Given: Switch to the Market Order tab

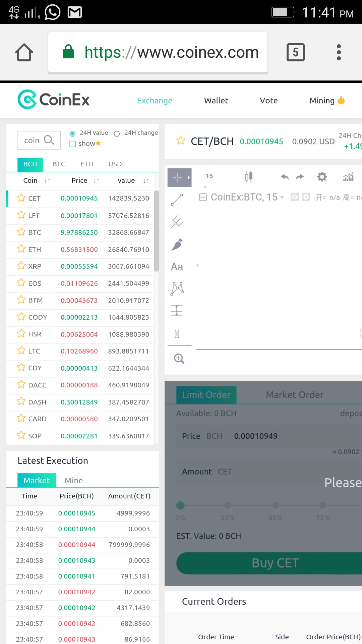Looking at the screenshot, I should [295, 395].
